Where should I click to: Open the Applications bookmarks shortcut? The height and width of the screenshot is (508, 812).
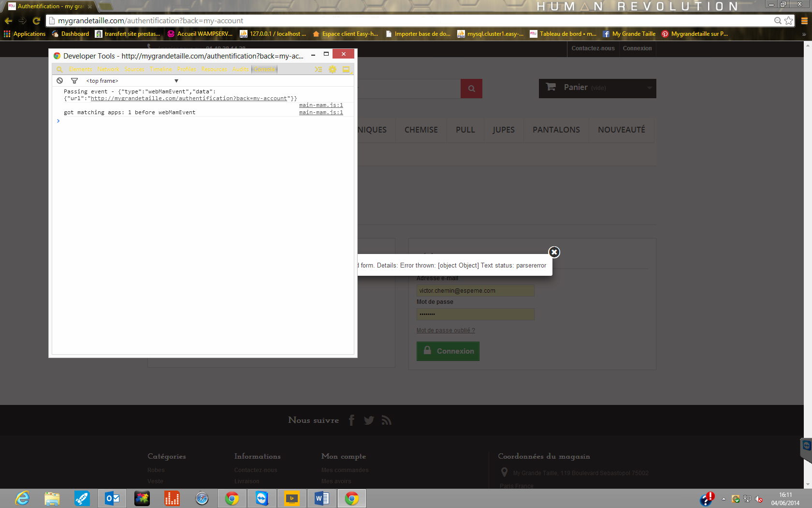click(25, 34)
